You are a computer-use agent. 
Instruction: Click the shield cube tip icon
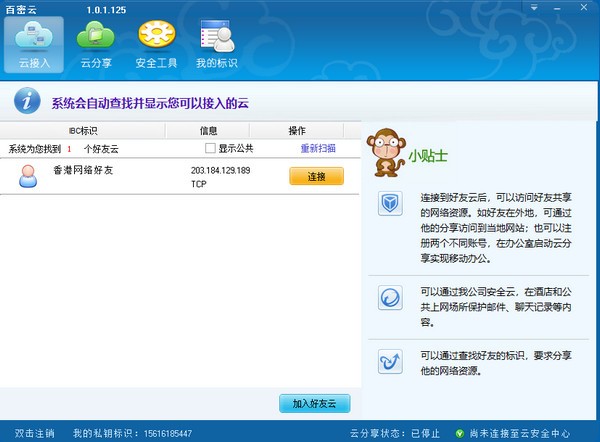tap(390, 203)
